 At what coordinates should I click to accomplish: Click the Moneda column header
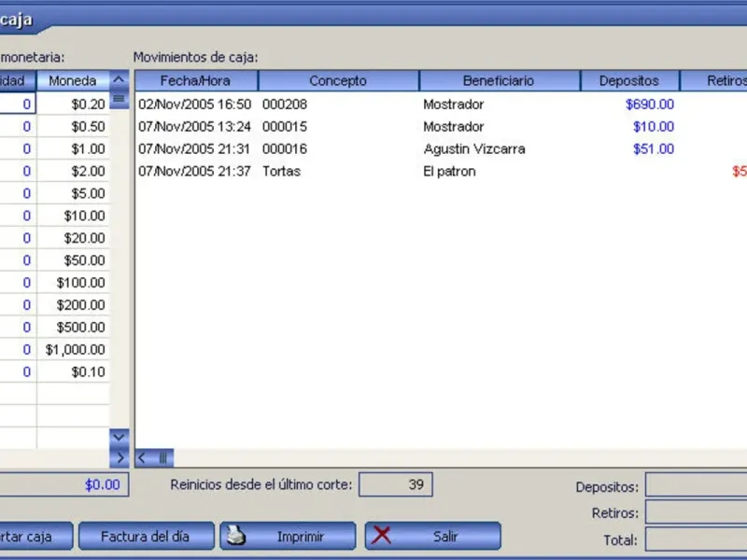[73, 81]
